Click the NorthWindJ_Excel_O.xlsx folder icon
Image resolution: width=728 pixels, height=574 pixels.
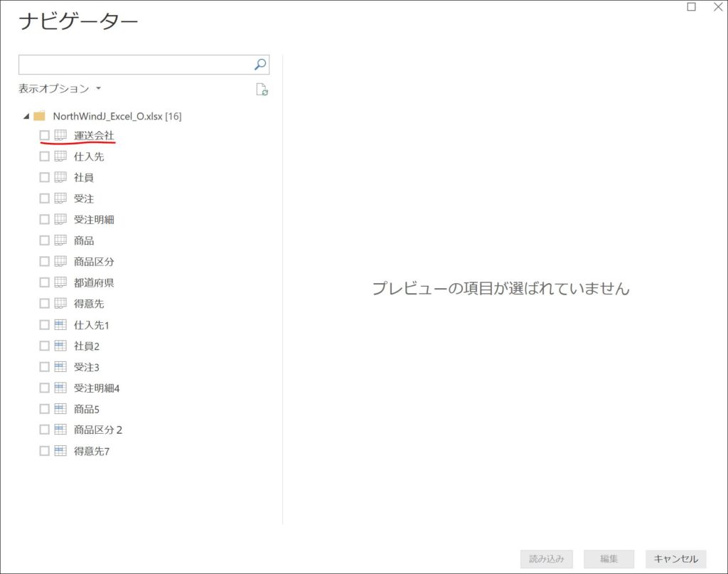coord(40,116)
